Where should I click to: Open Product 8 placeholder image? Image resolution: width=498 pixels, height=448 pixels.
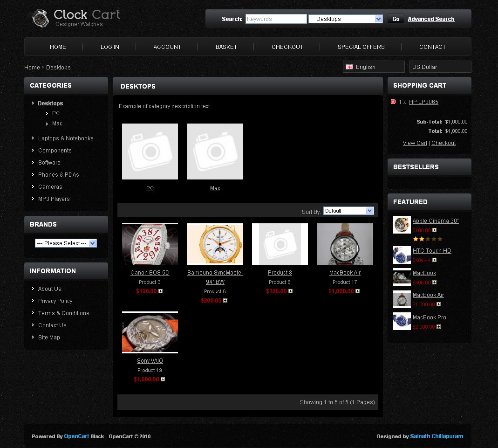click(x=280, y=244)
